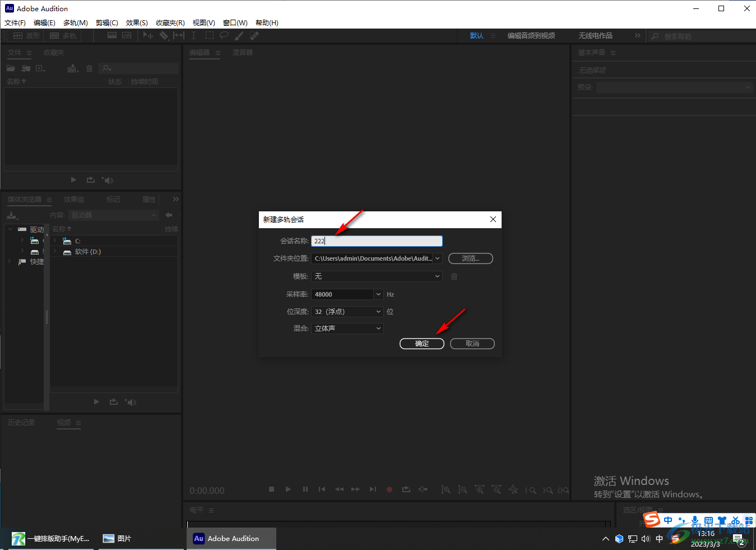This screenshot has height=550, width=756.
Task: Switch to the 属性 (Properties) tab
Action: coord(149,200)
